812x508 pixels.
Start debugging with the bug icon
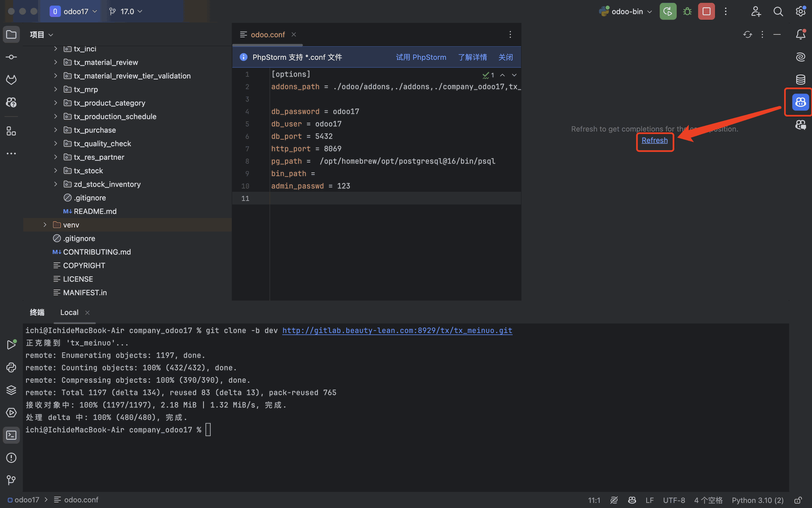coord(687,11)
